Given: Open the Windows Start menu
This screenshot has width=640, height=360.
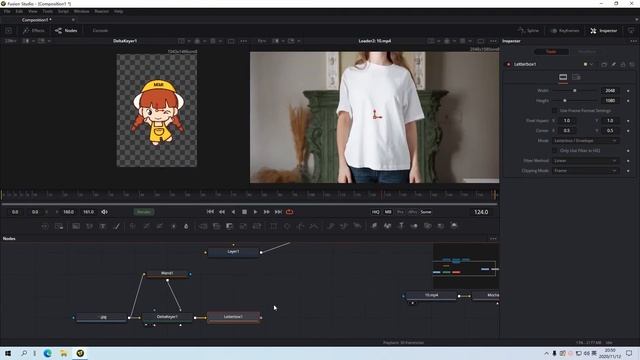Looking at the screenshot, I should (8, 353).
